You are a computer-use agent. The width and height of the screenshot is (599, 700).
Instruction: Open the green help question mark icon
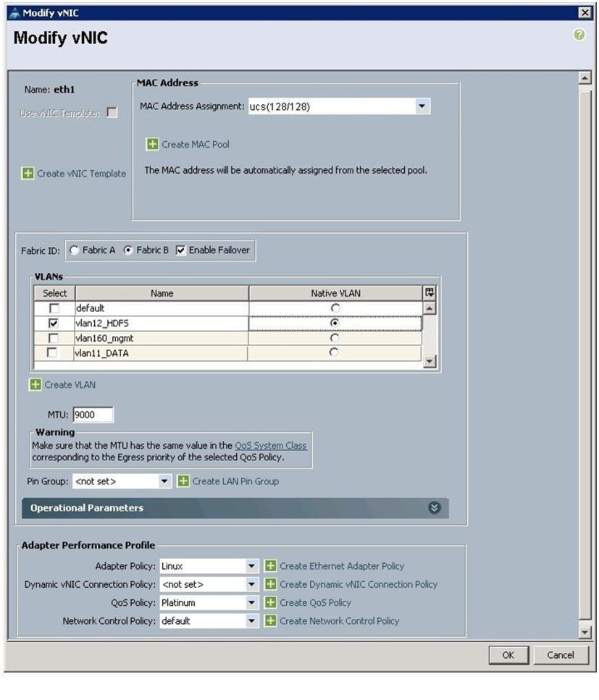pos(579,34)
